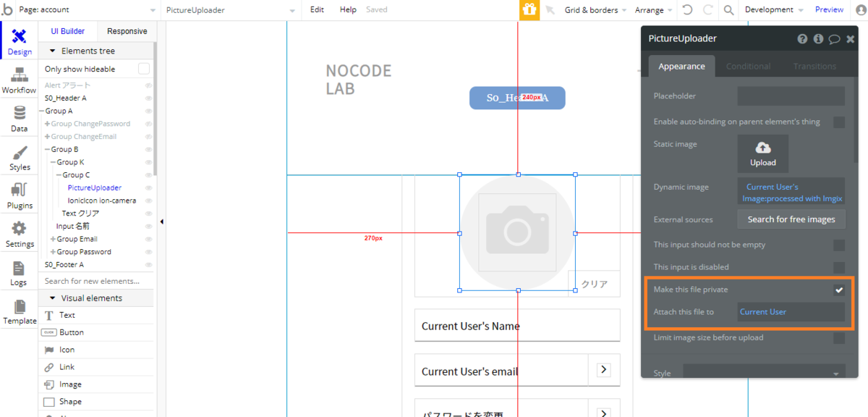868x417 pixels.
Task: Click the orange gift icon
Action: 530,10
